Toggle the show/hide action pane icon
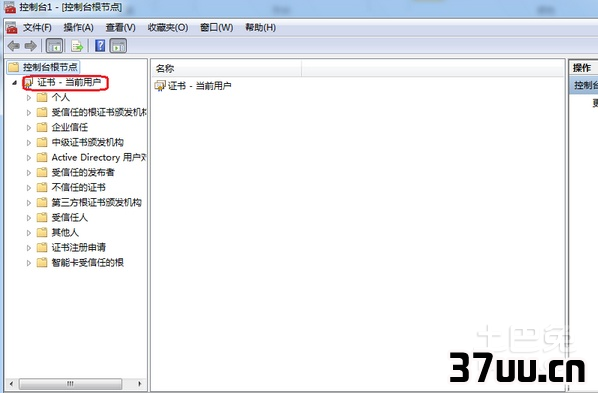The width and height of the screenshot is (598, 393). 118,46
